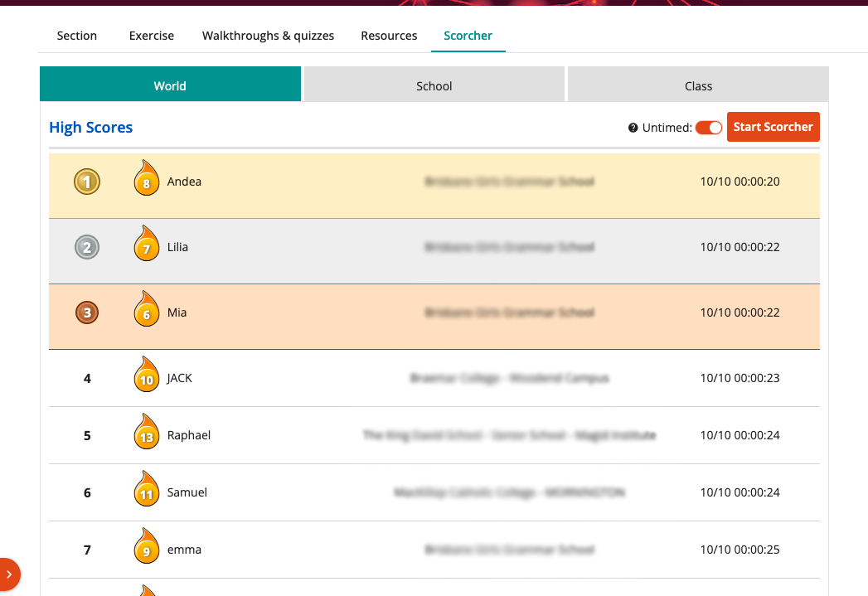Click JACK's level 10 flame badge

(x=146, y=375)
